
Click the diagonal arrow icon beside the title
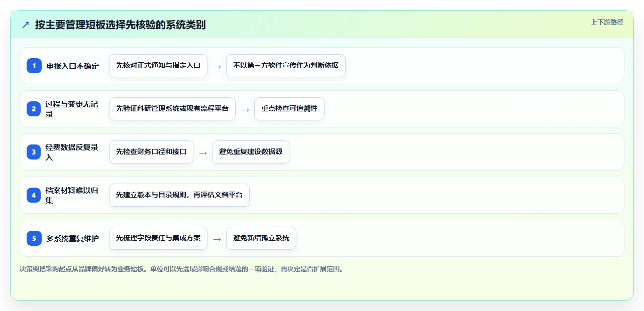pos(25,25)
